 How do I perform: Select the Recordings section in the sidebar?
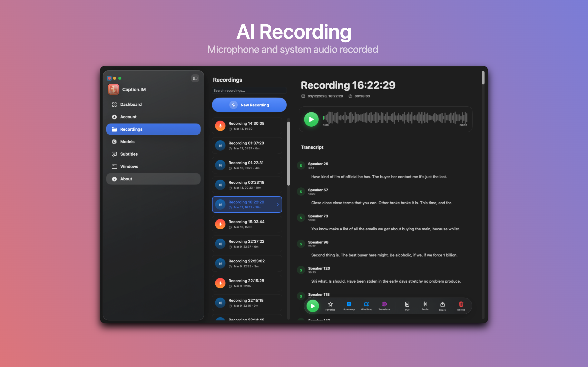(131, 129)
